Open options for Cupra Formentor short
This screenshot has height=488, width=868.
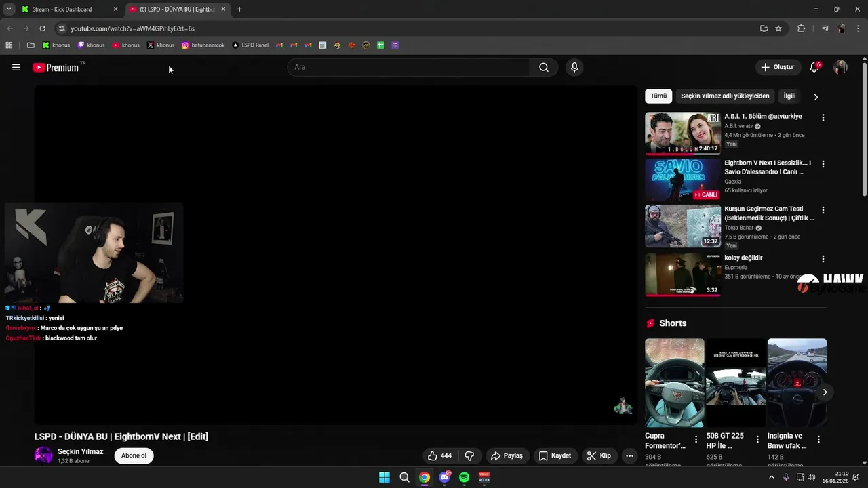[x=696, y=439]
